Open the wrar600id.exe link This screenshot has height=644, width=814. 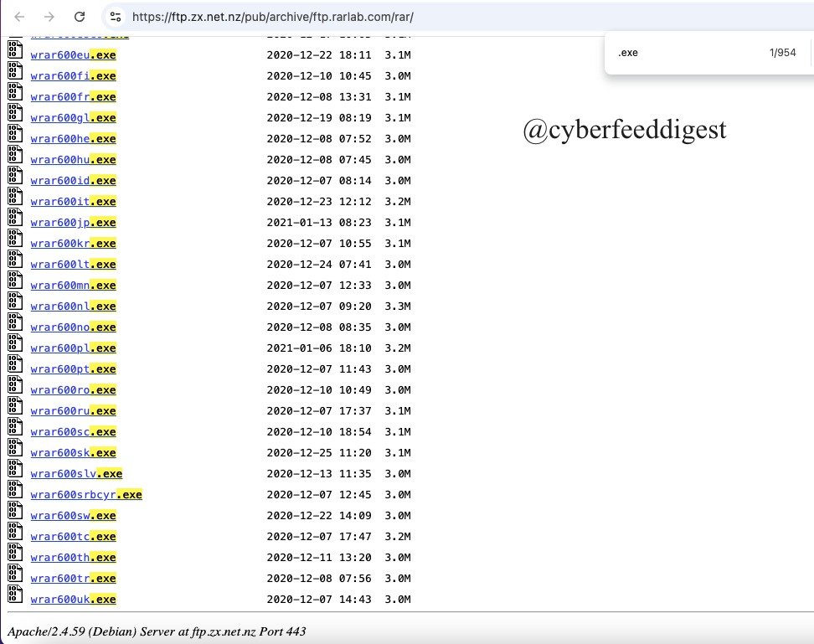click(73, 181)
